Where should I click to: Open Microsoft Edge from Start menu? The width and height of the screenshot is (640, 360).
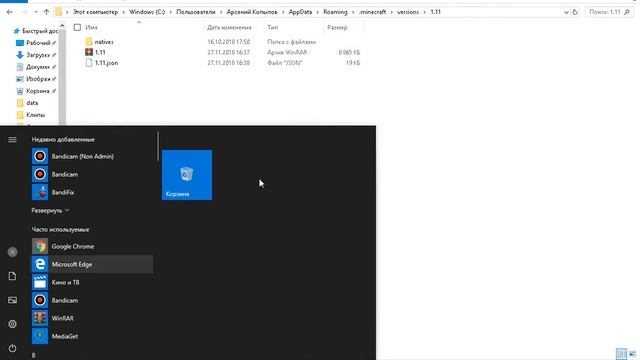tap(93, 264)
